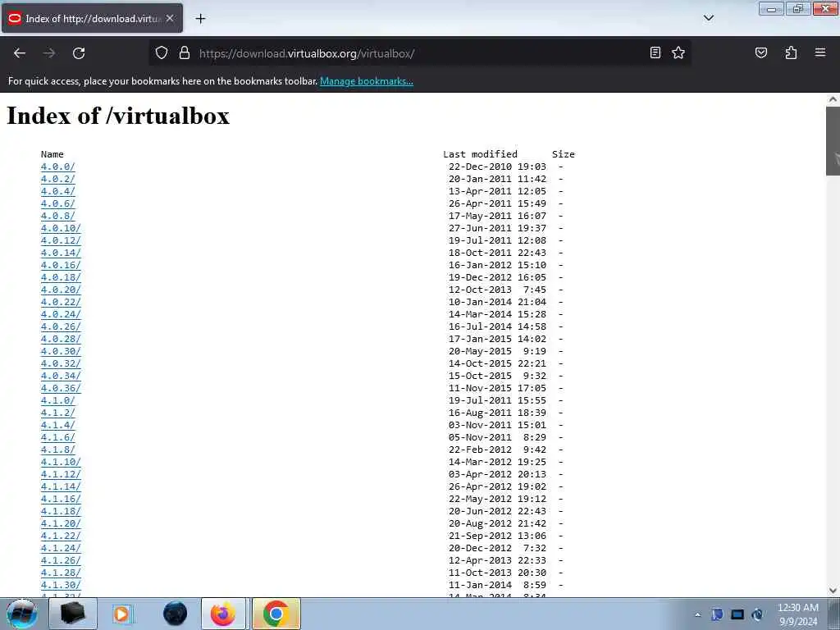Open the 4.1.22/ directory link
Screen dimensions: 840x630
61,536
